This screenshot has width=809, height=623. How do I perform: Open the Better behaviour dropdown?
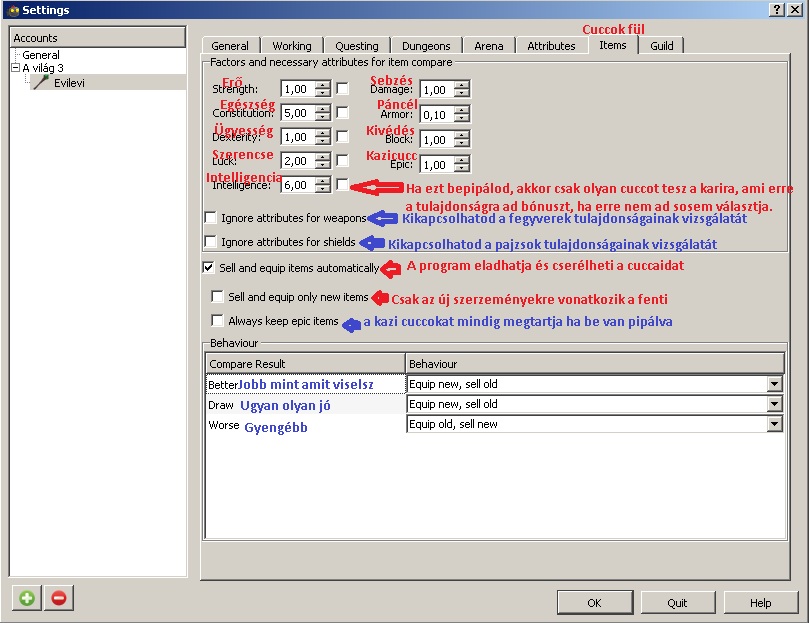tap(773, 384)
